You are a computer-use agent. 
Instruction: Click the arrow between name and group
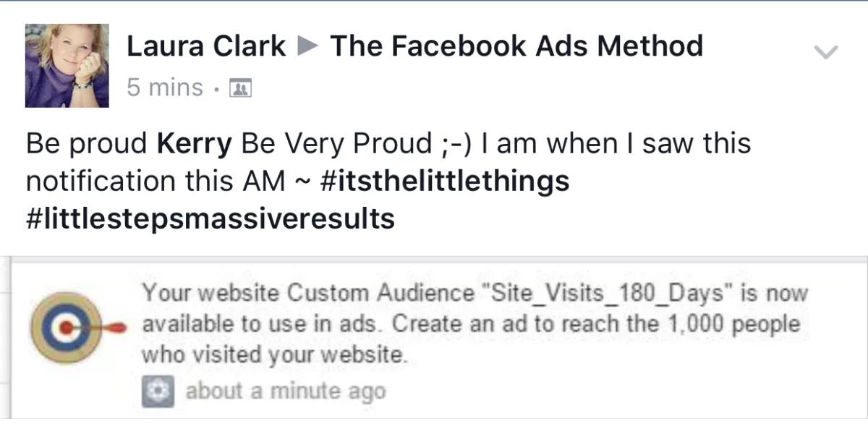[308, 47]
